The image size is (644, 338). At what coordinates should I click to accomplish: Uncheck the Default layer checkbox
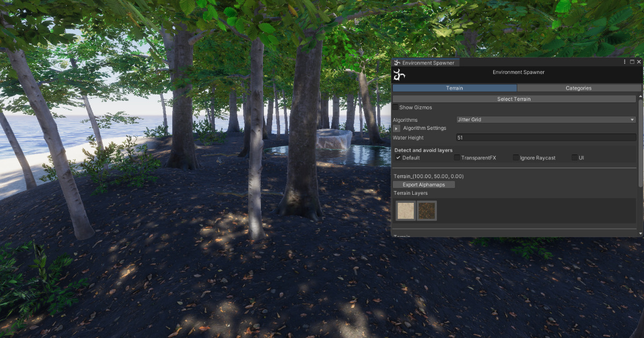tap(398, 158)
